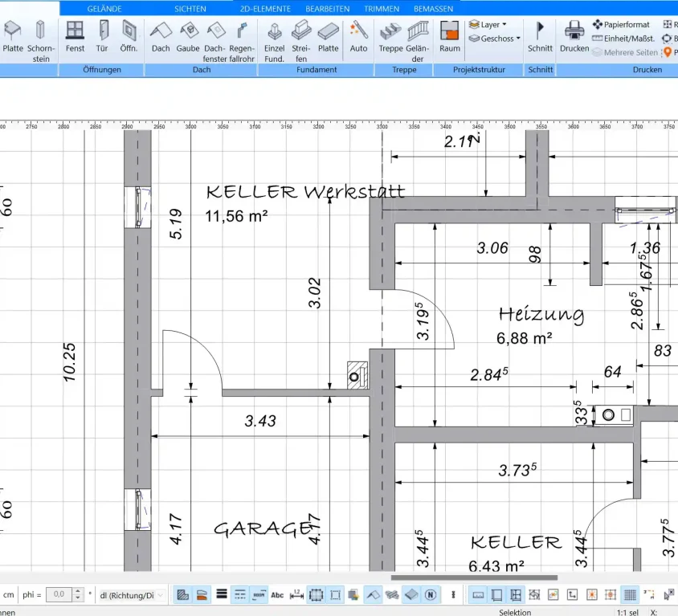Toggle Abc text display
The width and height of the screenshot is (678, 616).
(x=277, y=595)
